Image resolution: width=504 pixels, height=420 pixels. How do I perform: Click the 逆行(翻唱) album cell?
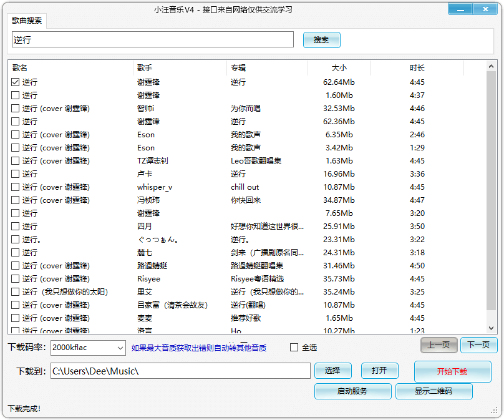point(248,305)
